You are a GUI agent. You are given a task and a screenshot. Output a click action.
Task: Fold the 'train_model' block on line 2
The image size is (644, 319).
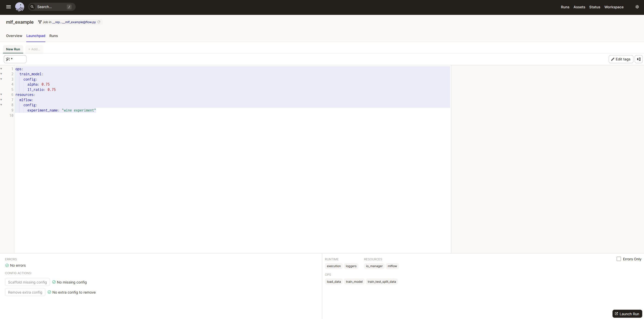tap(1, 74)
